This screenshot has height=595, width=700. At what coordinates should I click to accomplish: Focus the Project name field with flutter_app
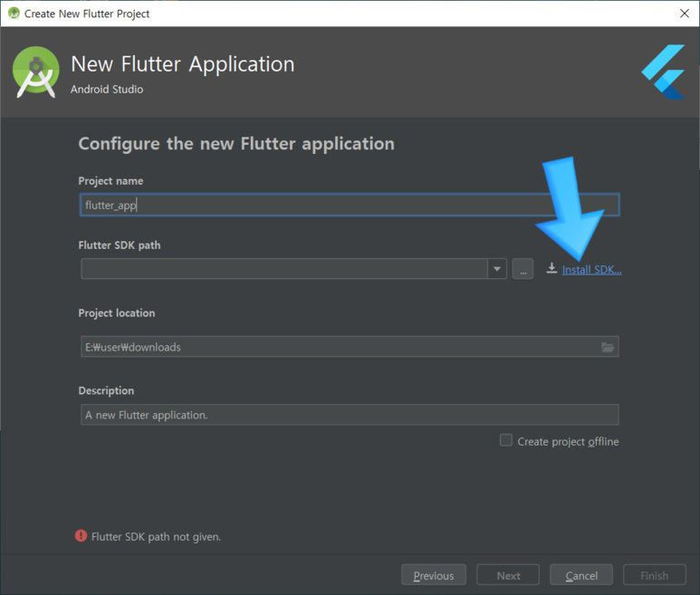350,205
